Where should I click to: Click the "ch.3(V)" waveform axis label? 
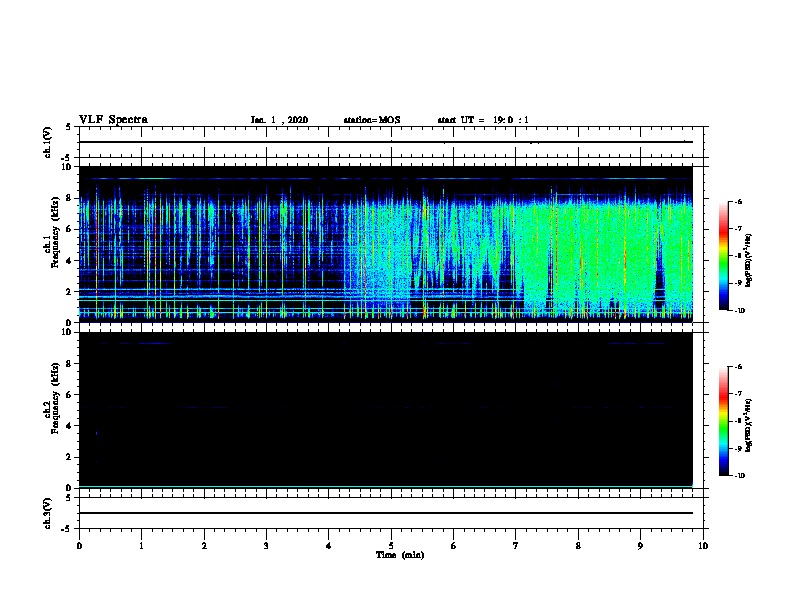coord(47,513)
